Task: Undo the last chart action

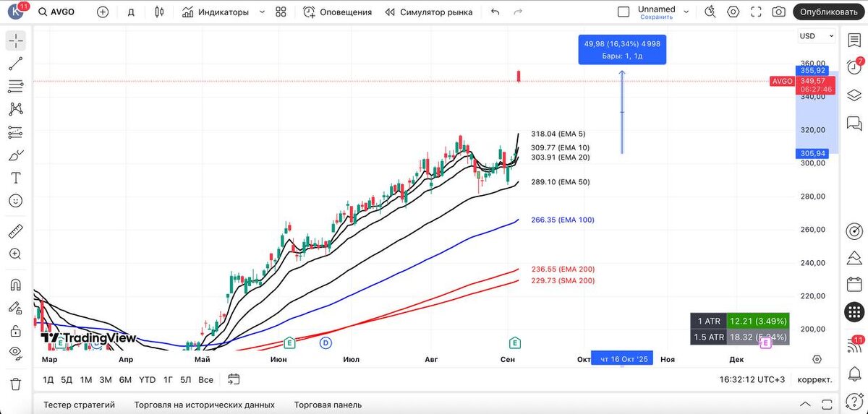Action: (x=495, y=12)
